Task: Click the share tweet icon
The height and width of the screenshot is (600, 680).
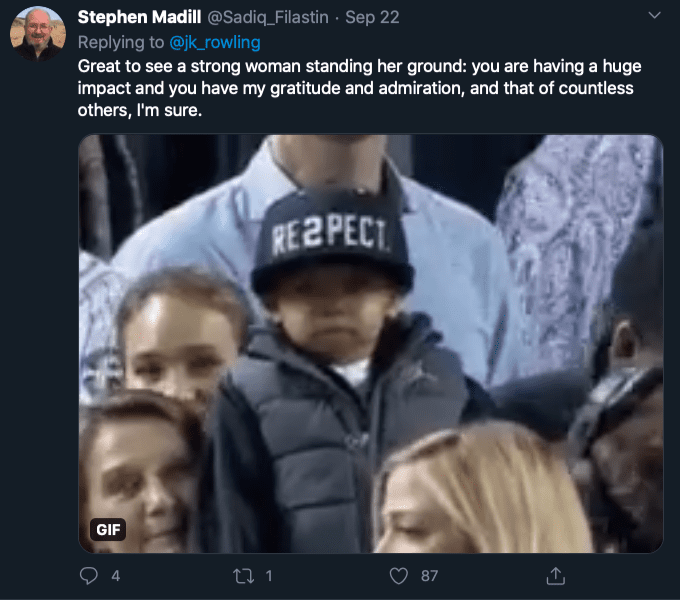Action: click(557, 575)
